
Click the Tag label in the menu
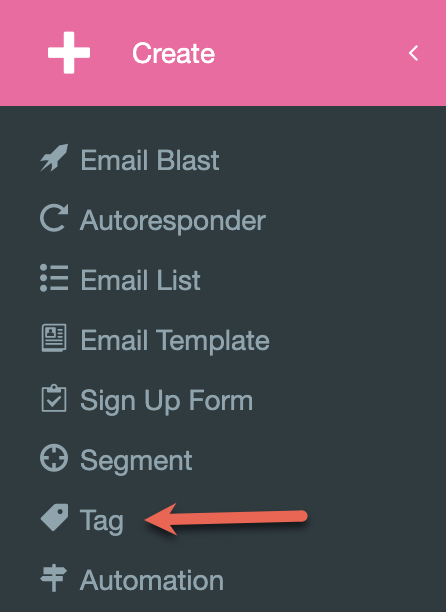click(x=102, y=521)
